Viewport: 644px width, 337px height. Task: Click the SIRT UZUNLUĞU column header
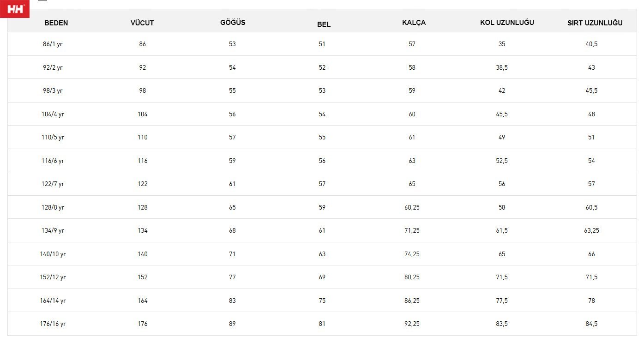[x=595, y=23]
